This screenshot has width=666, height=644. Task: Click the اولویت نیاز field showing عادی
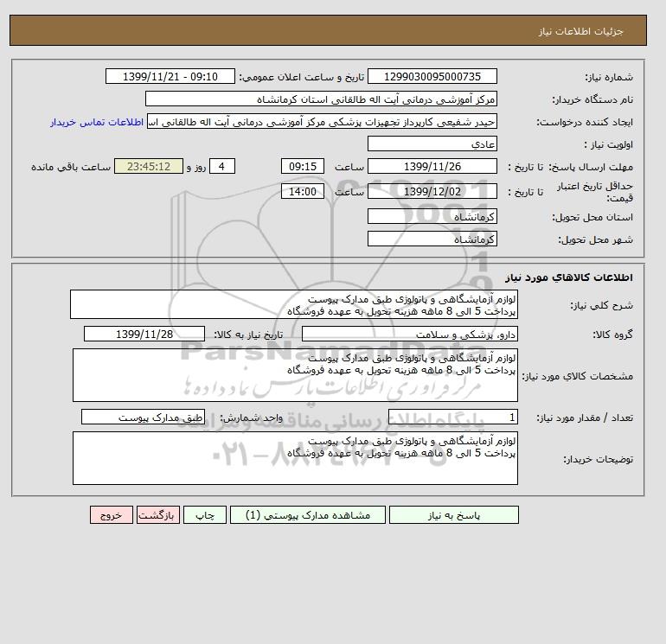pyautogui.click(x=432, y=143)
